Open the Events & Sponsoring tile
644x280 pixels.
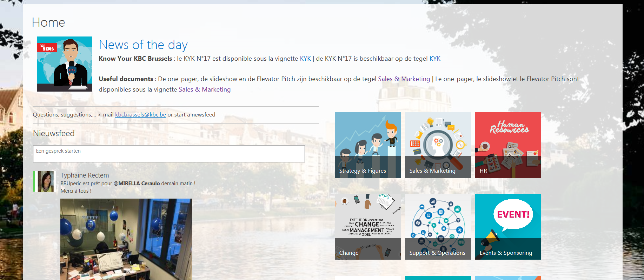pos(508,227)
